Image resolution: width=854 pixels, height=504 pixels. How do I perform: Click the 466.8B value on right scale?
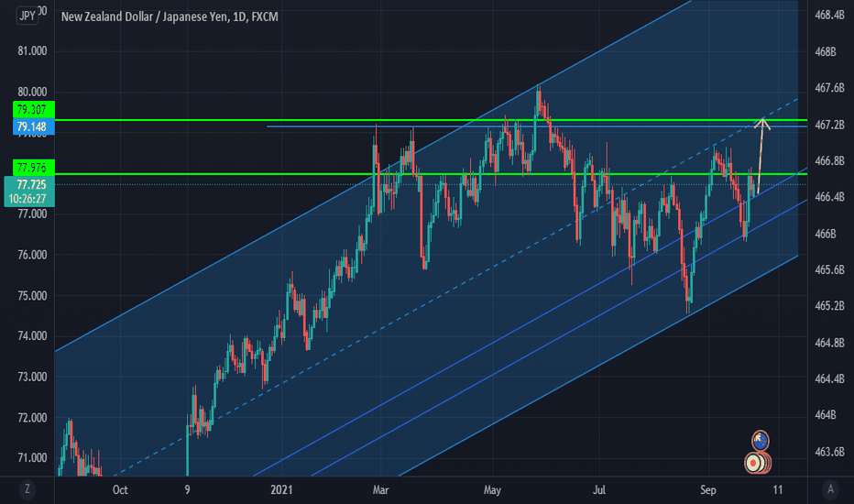pos(829,160)
